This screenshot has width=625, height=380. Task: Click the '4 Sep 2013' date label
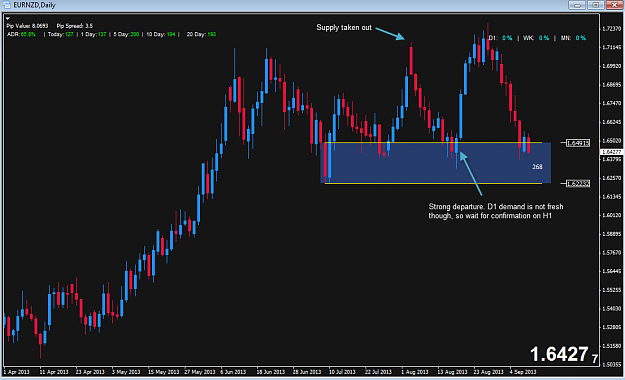523,372
